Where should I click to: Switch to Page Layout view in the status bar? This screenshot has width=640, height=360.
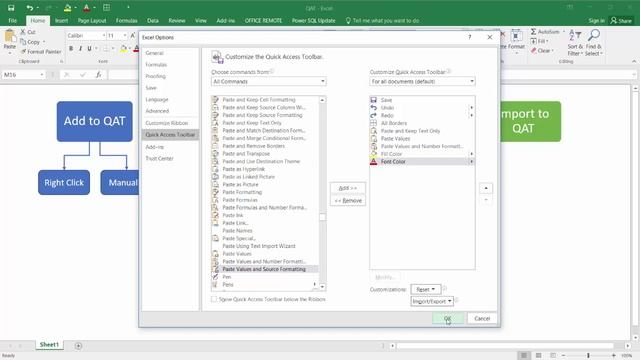click(538, 356)
